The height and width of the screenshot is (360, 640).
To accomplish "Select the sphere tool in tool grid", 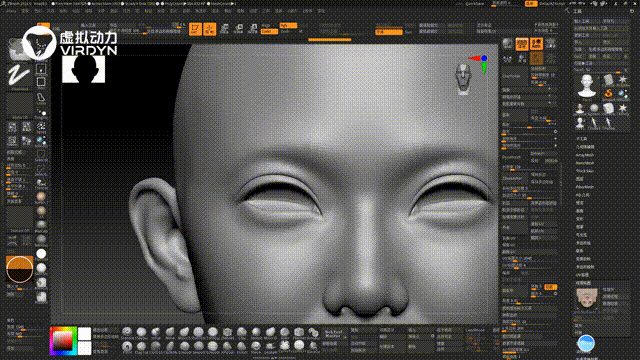I will point(594,108).
